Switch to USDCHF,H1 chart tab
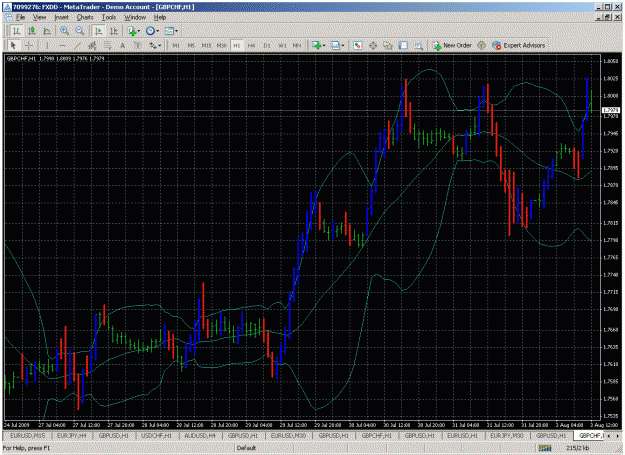Viewport: 625px width, 455px height. (x=156, y=436)
